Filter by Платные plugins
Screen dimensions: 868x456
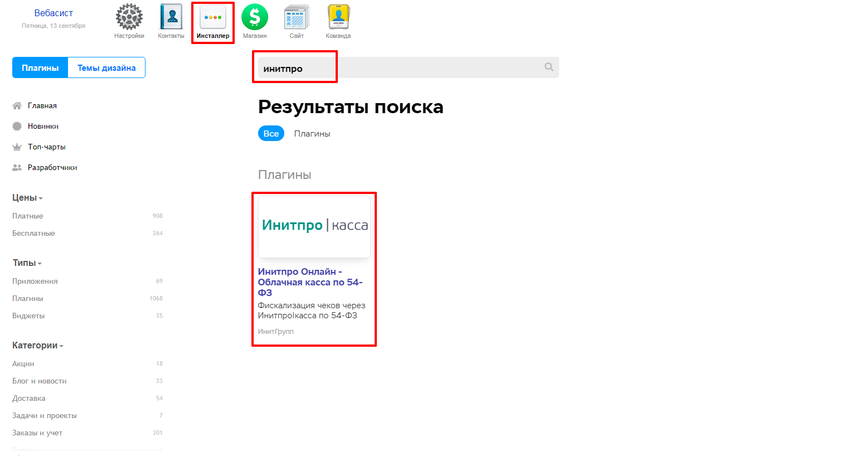point(28,216)
